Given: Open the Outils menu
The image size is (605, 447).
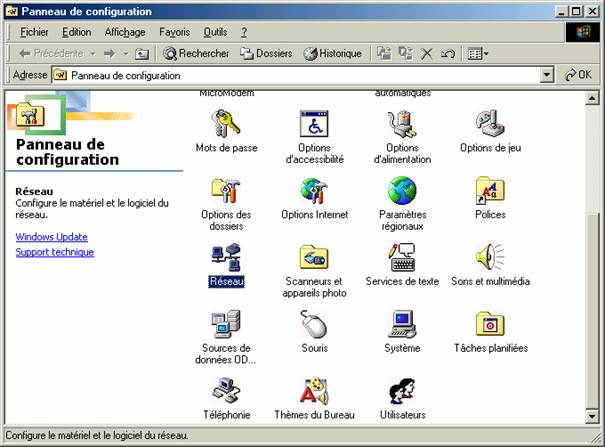Looking at the screenshot, I should (x=215, y=32).
